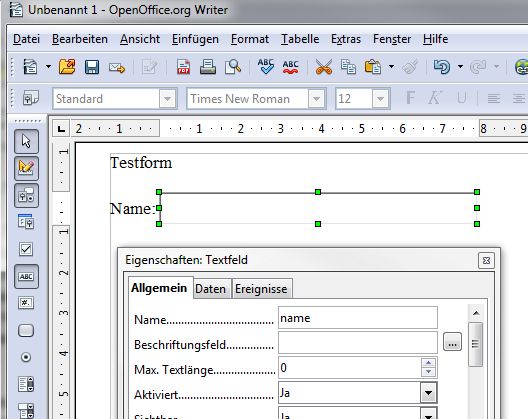This screenshot has width=528, height=419.
Task: Click the properties dialog scrollbar thumb
Action: click(475, 344)
